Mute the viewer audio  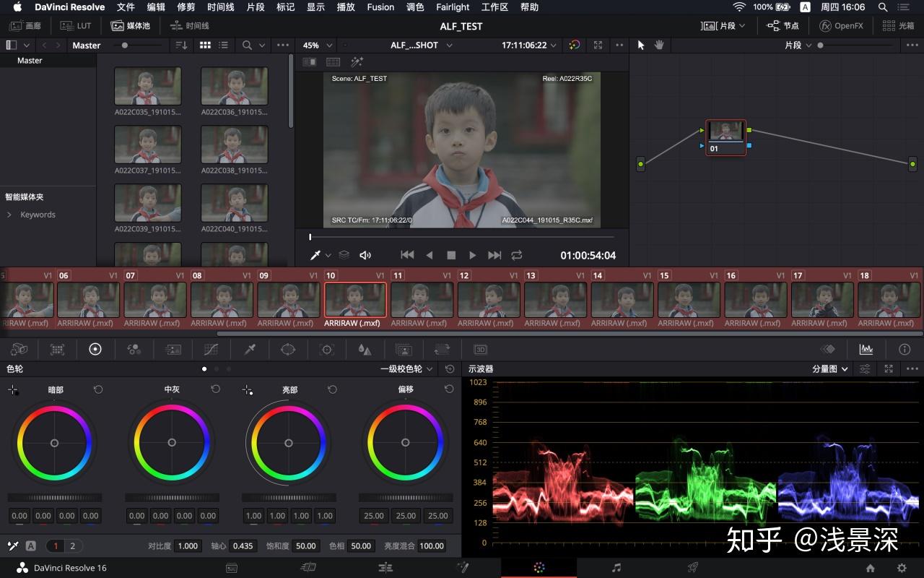[365, 255]
